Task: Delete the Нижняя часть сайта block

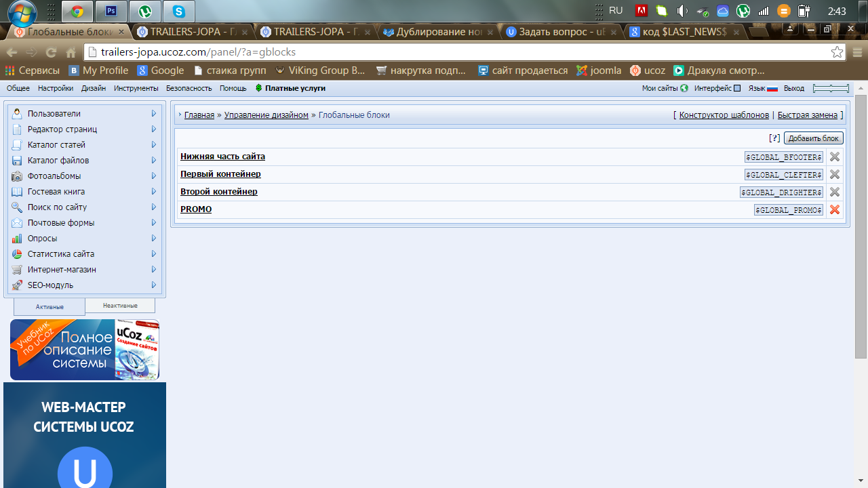Action: point(835,157)
